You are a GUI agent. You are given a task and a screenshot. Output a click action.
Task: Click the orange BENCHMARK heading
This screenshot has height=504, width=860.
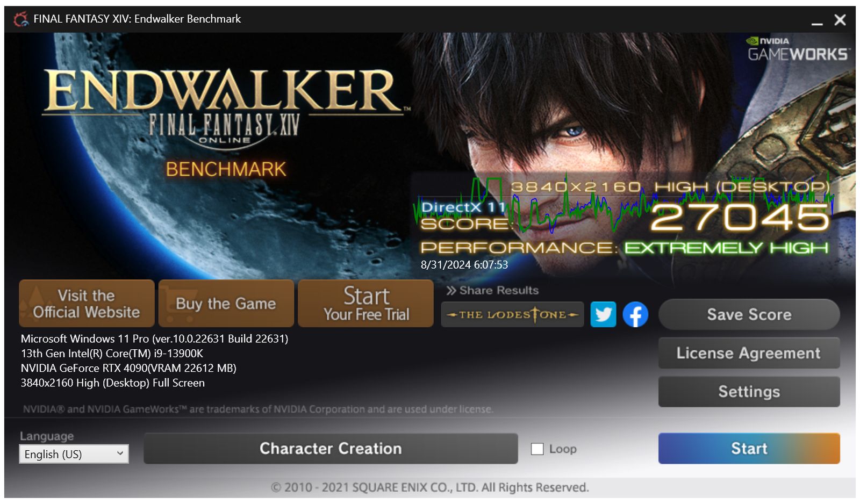226,169
